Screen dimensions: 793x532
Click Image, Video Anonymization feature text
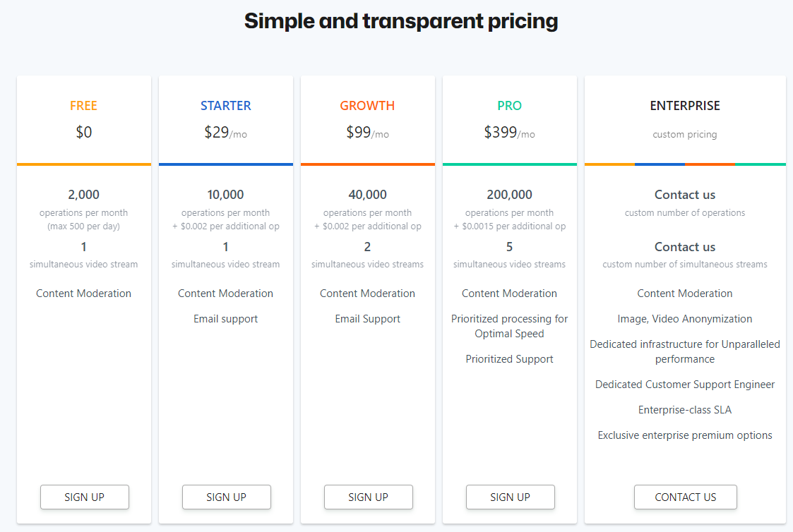pyautogui.click(x=685, y=319)
